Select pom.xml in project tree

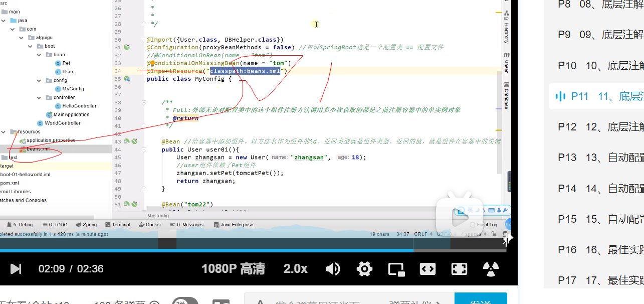pyautogui.click(x=10, y=183)
